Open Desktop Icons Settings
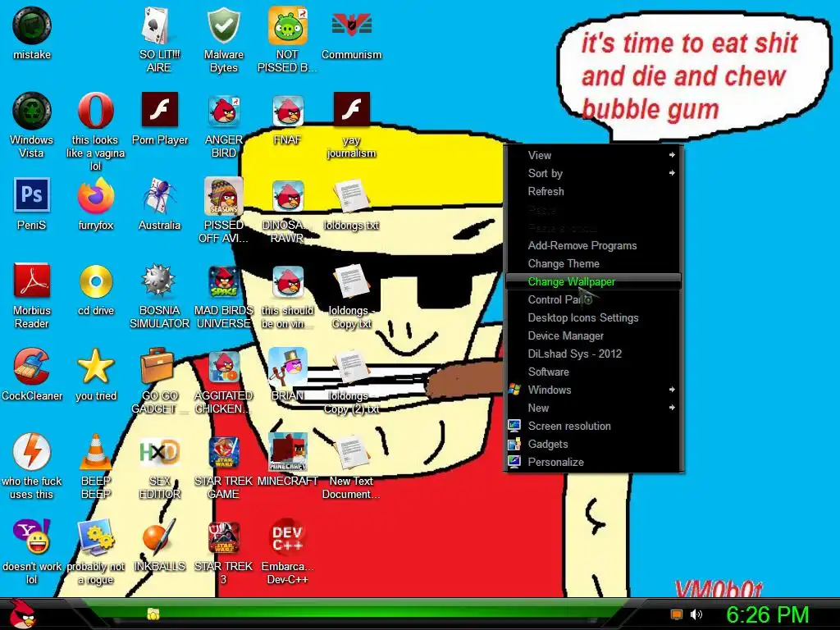The height and width of the screenshot is (630, 840). click(x=593, y=317)
